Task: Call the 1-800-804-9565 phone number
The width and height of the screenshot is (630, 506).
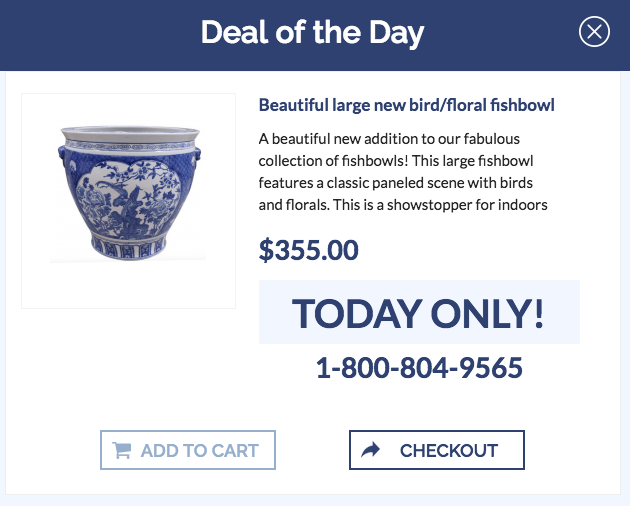Action: click(x=419, y=368)
